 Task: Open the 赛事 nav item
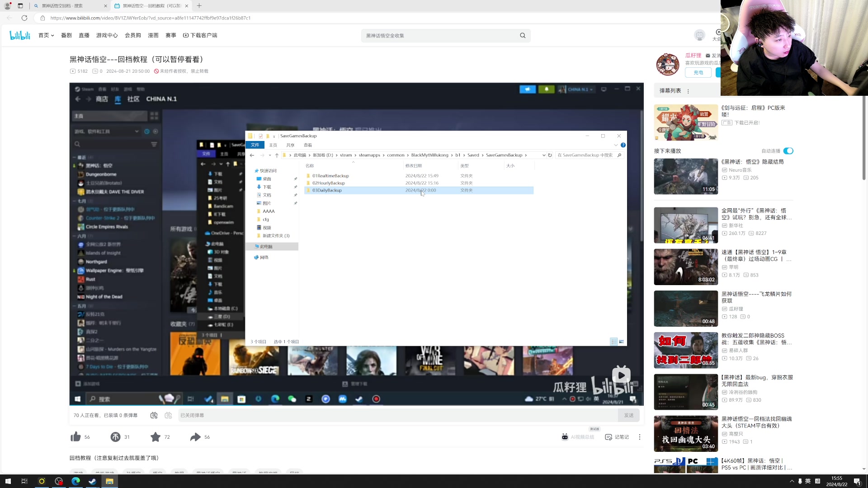click(171, 35)
